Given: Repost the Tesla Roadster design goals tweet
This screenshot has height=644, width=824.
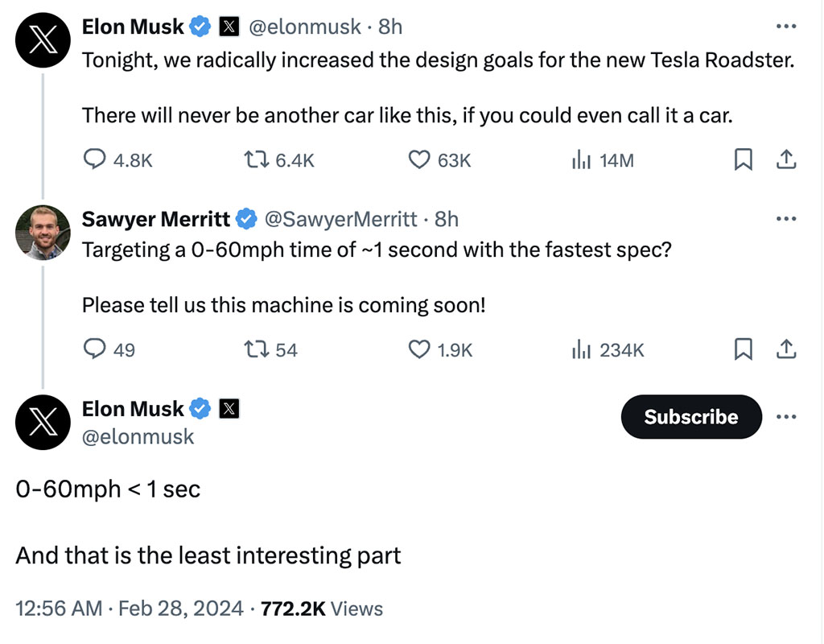Looking at the screenshot, I should pyautogui.click(x=257, y=160).
